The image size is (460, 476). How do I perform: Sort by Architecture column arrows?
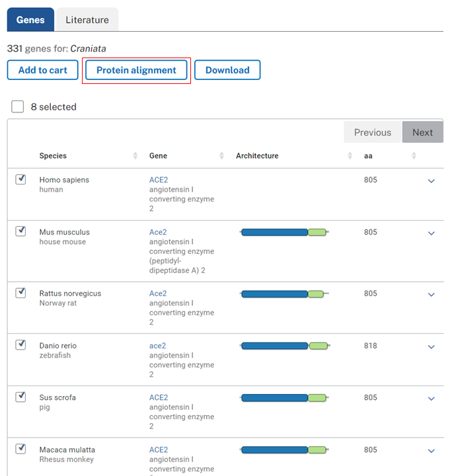[x=350, y=156]
